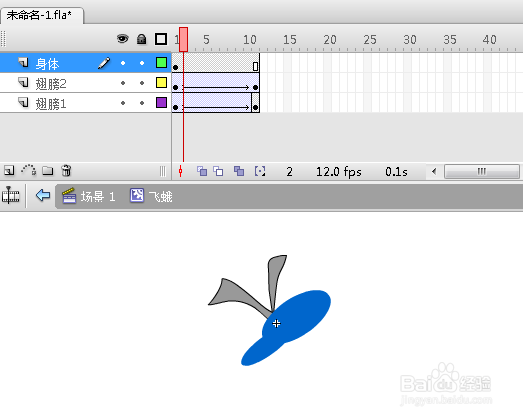Open Modify Onion Markers menu

(x=260, y=171)
